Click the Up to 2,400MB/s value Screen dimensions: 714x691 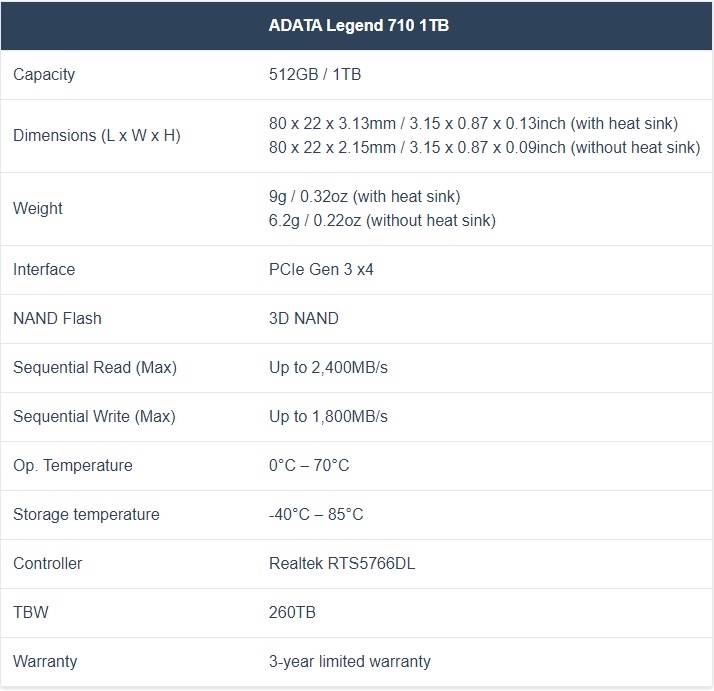click(328, 368)
